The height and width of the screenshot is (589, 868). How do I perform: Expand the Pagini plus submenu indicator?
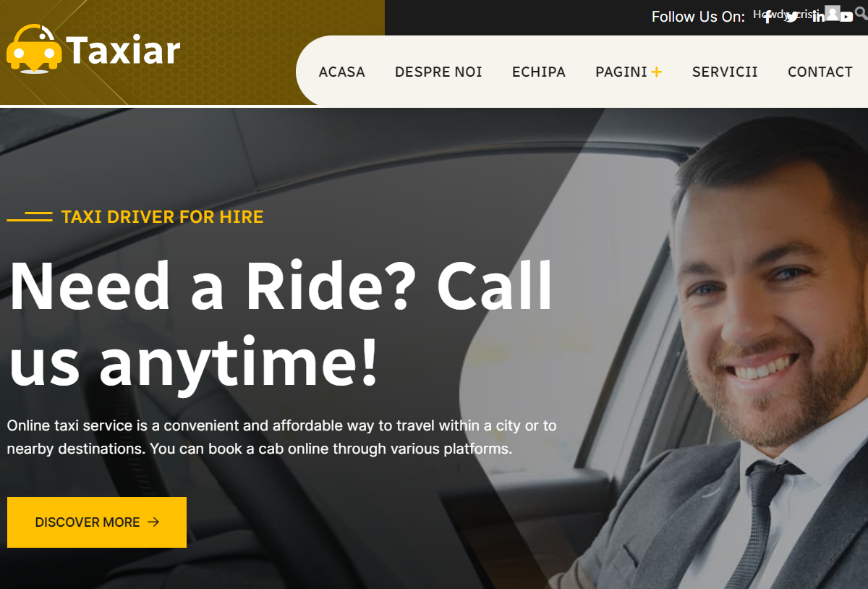point(656,72)
